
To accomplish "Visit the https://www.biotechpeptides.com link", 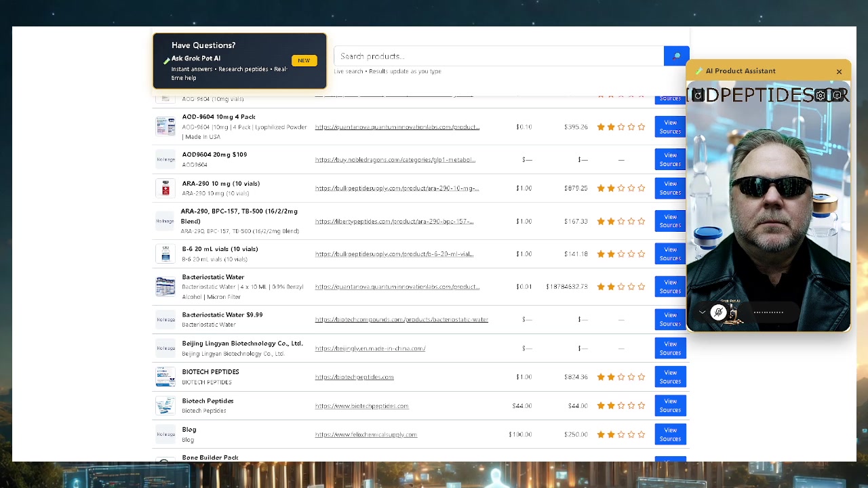I will pos(361,406).
